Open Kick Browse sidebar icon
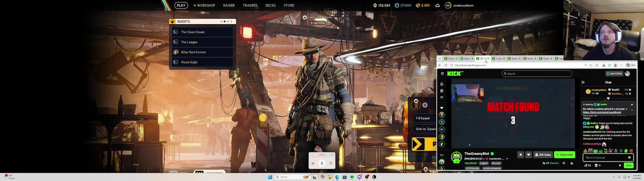Image resolution: width=644 pixels, height=181 pixels. pyautogui.click(x=442, y=90)
